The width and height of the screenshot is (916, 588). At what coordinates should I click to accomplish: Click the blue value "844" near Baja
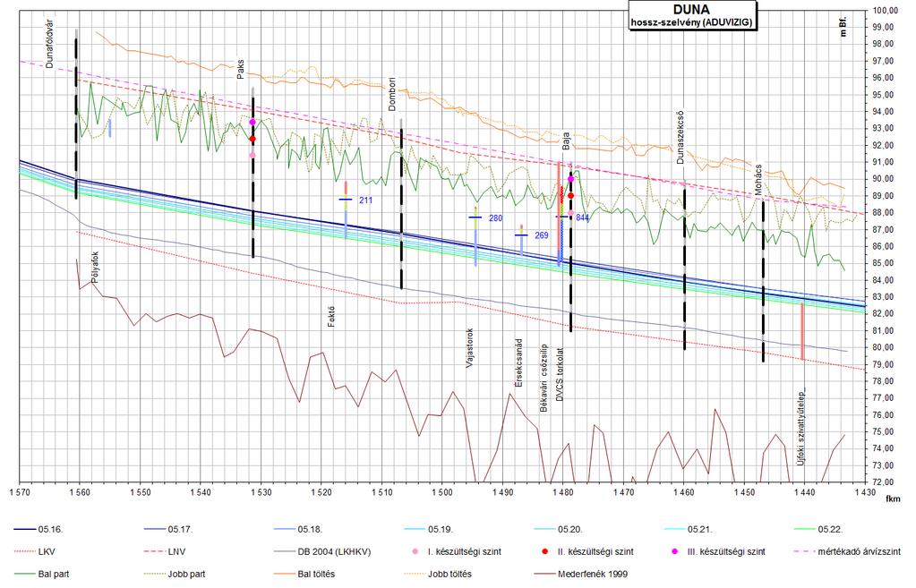point(582,217)
